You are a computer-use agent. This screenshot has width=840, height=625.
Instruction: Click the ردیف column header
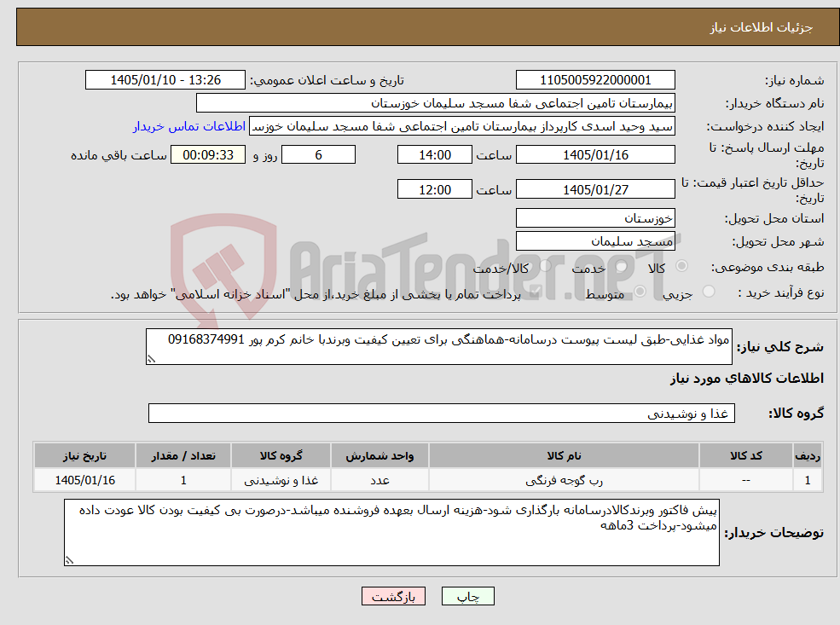[x=808, y=456]
